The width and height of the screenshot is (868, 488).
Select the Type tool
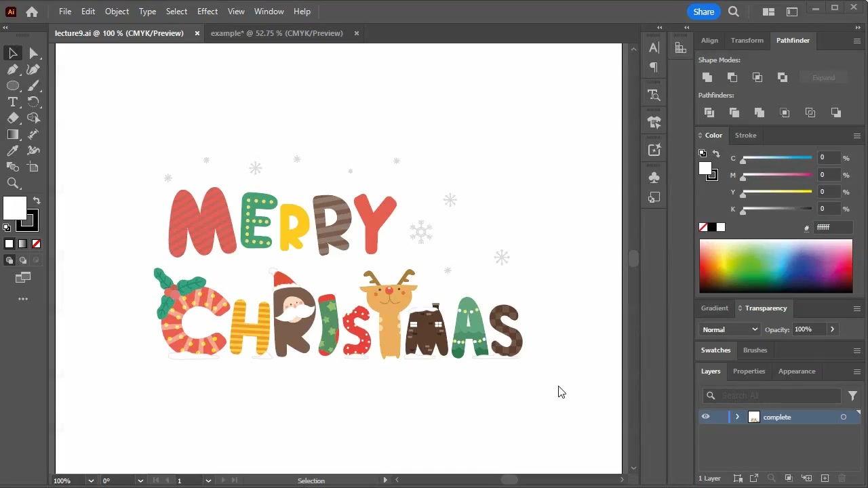(13, 102)
